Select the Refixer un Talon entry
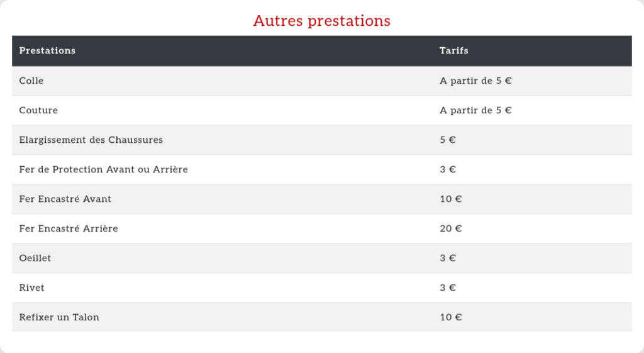The width and height of the screenshot is (644, 353). coord(59,317)
